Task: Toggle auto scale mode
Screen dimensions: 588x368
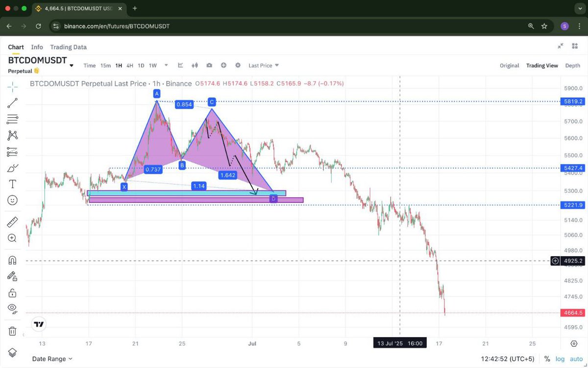Action: coord(575,359)
